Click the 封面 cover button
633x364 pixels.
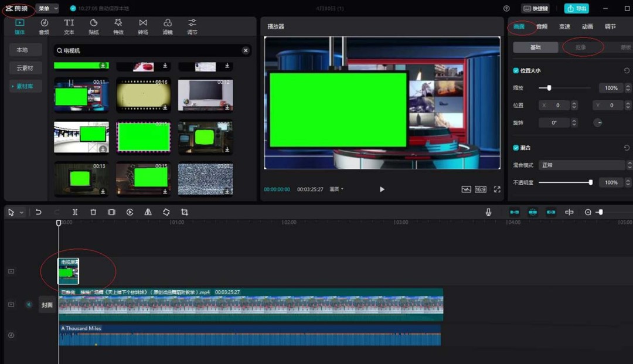(x=47, y=305)
